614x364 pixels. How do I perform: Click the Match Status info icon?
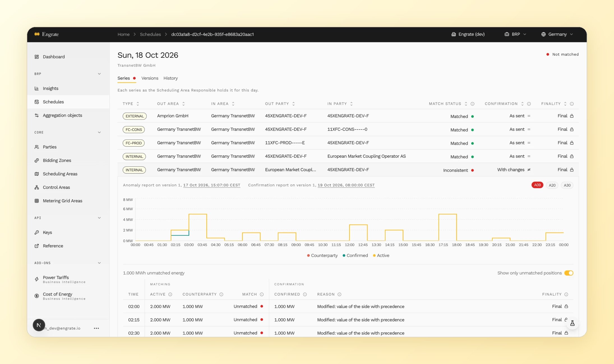tap(472, 104)
